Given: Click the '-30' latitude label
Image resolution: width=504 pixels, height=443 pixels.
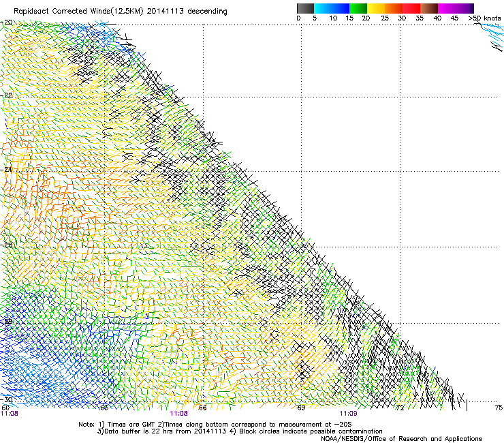Looking at the screenshot, I should pos(7,399).
